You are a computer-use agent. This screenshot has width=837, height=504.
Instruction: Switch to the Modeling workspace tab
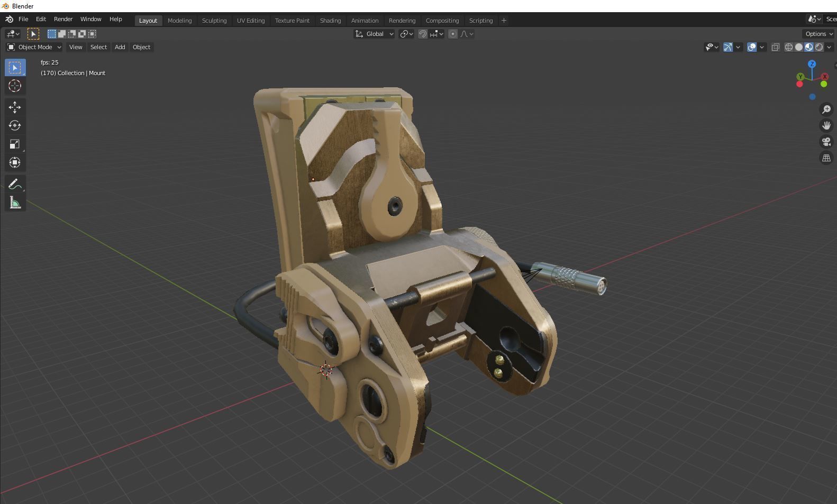click(x=179, y=21)
